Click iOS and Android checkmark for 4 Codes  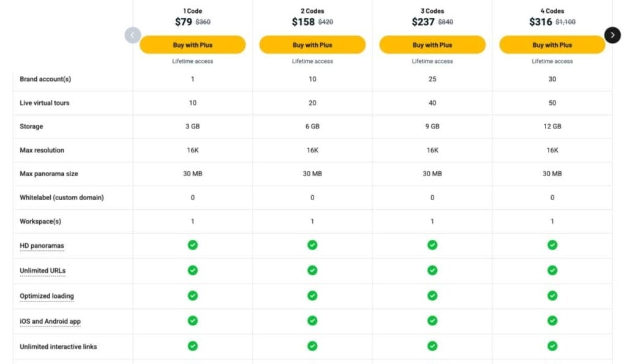[x=552, y=321]
